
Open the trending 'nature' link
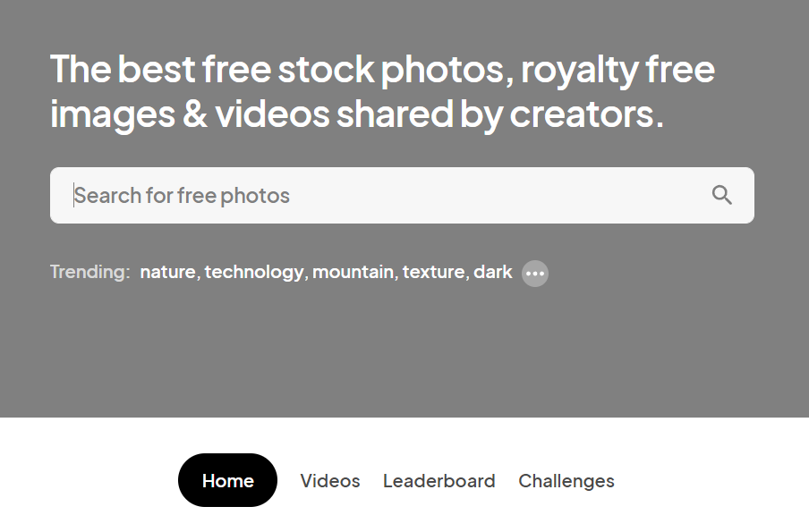tap(167, 272)
